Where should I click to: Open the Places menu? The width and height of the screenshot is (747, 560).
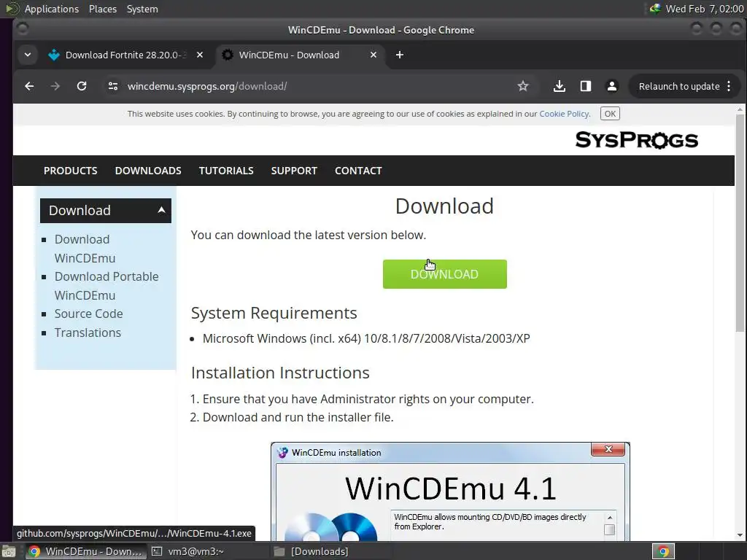pos(103,9)
